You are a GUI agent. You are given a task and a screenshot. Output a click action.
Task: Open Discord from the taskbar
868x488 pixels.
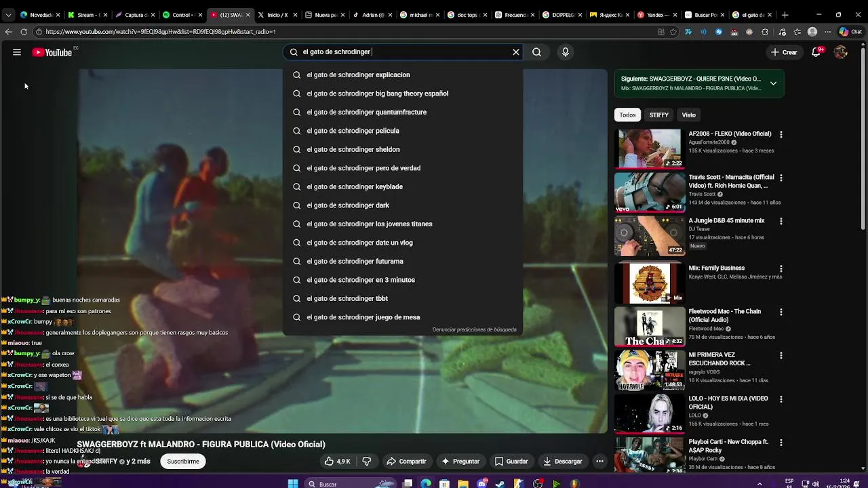click(481, 484)
